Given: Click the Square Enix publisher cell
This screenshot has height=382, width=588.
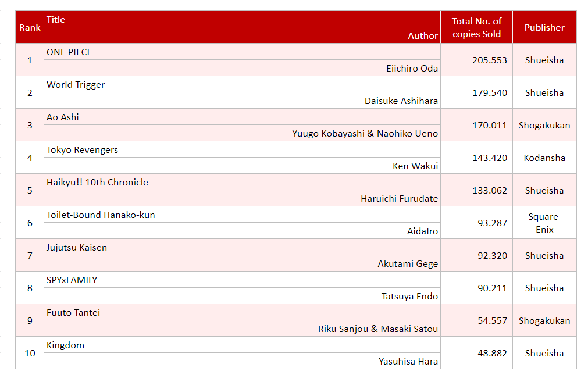Looking at the screenshot, I should 544,223.
